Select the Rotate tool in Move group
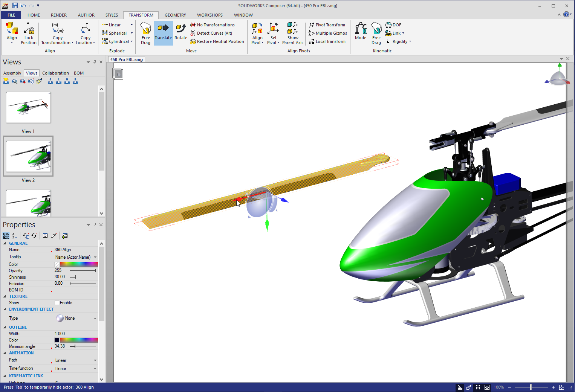Viewport: 575px width, 392px height. 180,32
